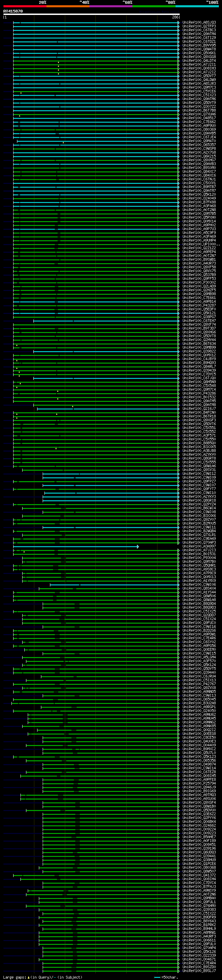This screenshot has width=222, height=980.
Task: Click the purple ~60% identity legend bar
Action: [x=111, y=6]
